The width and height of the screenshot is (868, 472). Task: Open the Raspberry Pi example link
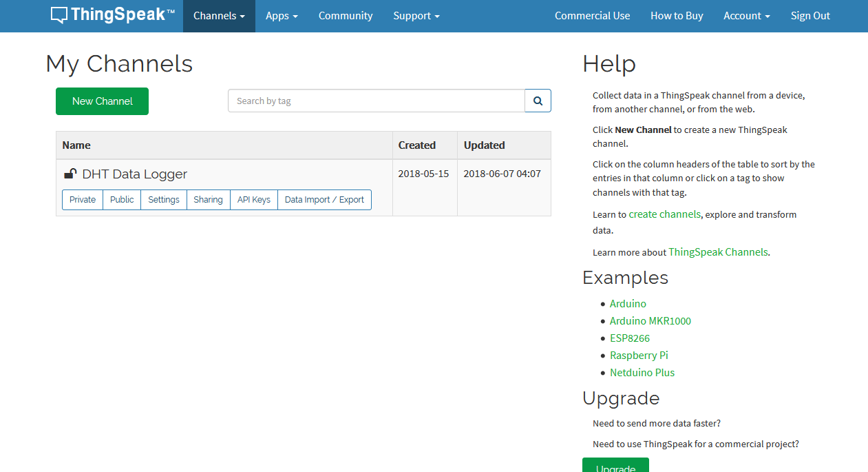639,356
